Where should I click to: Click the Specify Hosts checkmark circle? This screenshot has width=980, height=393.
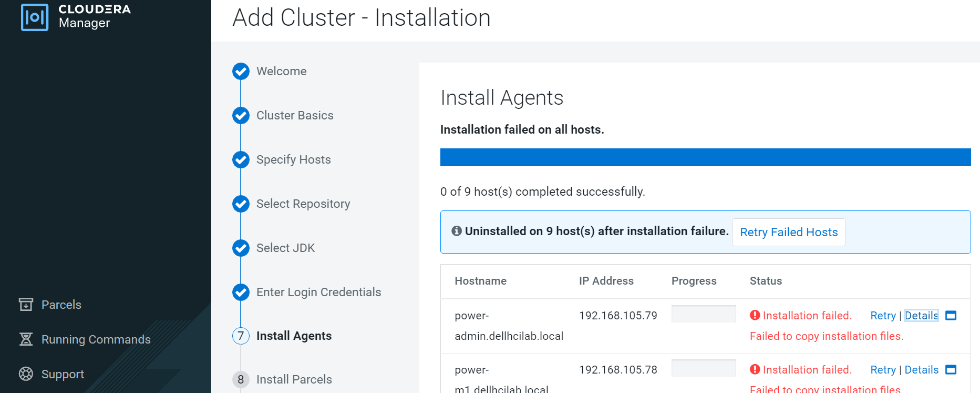[241, 159]
